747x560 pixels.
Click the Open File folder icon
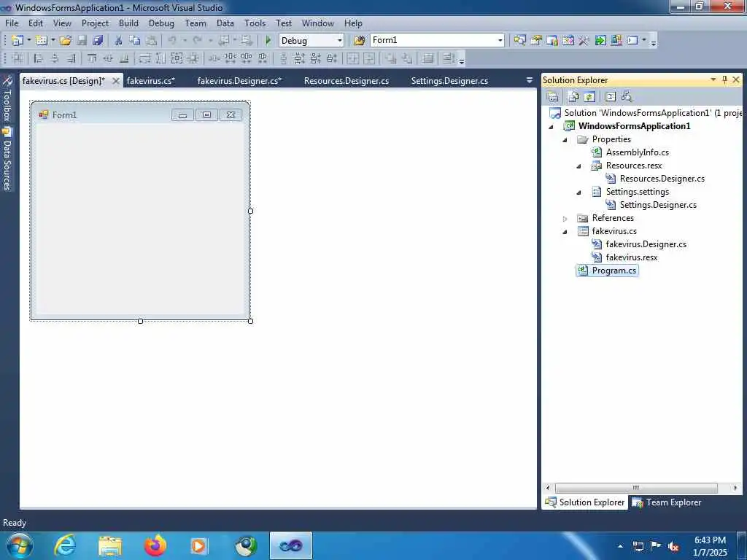66,41
